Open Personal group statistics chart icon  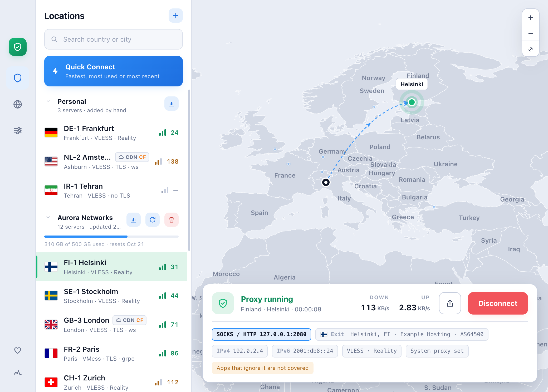[172, 104]
